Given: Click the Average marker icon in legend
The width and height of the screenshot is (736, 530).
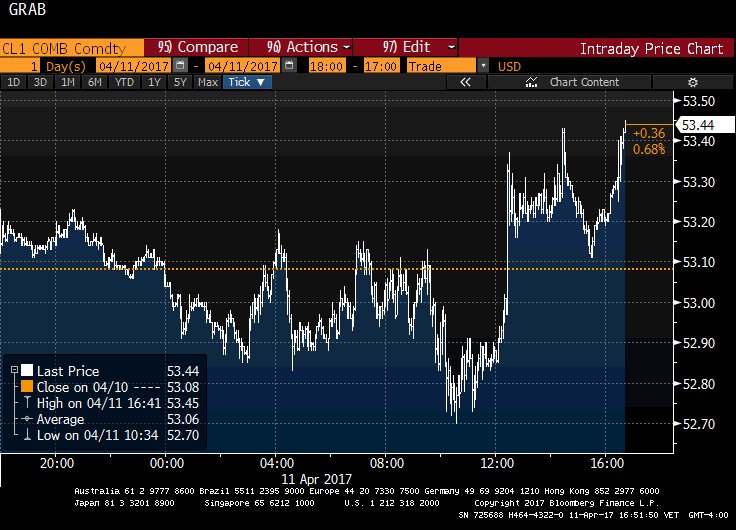Looking at the screenshot, I should coord(26,420).
